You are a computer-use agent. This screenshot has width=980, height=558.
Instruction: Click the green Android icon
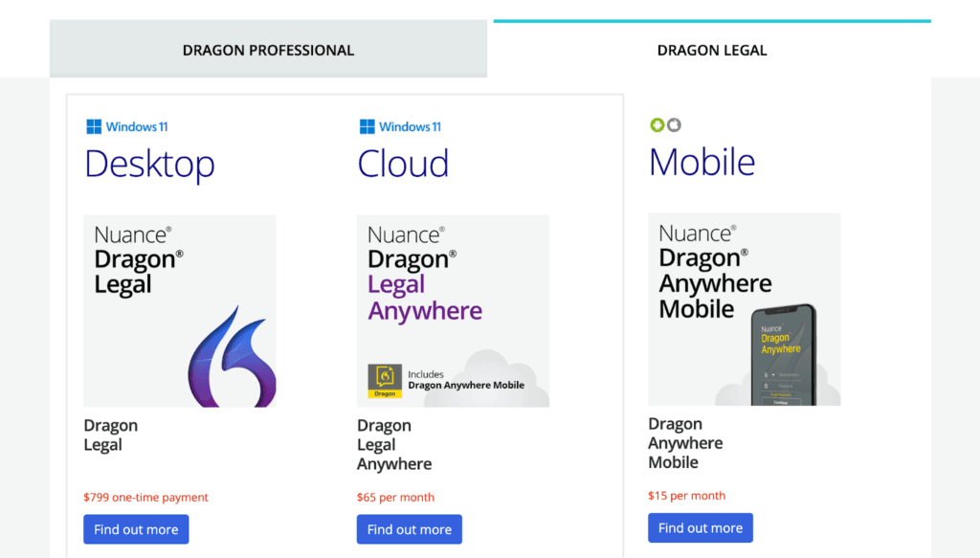click(x=657, y=124)
